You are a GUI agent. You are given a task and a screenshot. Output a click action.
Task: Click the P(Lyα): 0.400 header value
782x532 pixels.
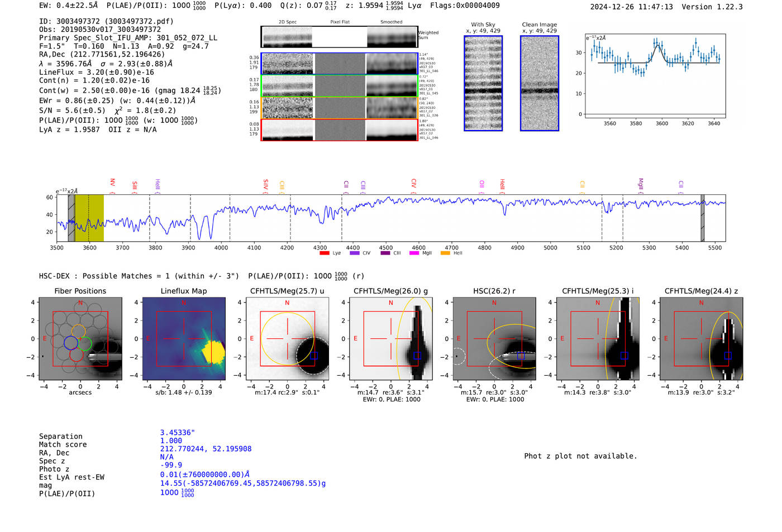(x=243, y=6)
